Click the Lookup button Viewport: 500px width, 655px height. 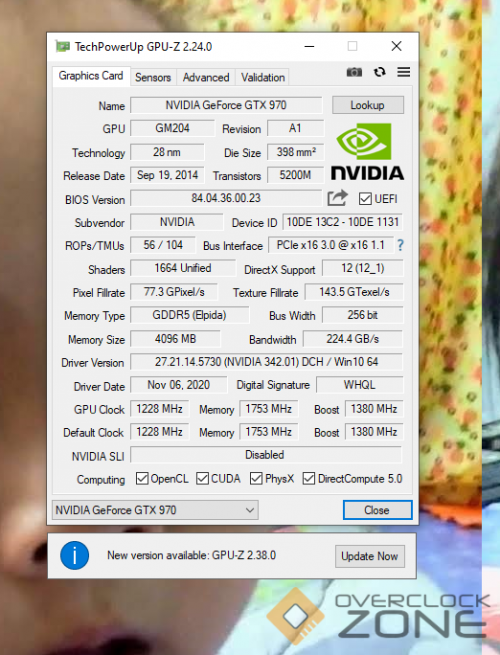[x=368, y=105]
